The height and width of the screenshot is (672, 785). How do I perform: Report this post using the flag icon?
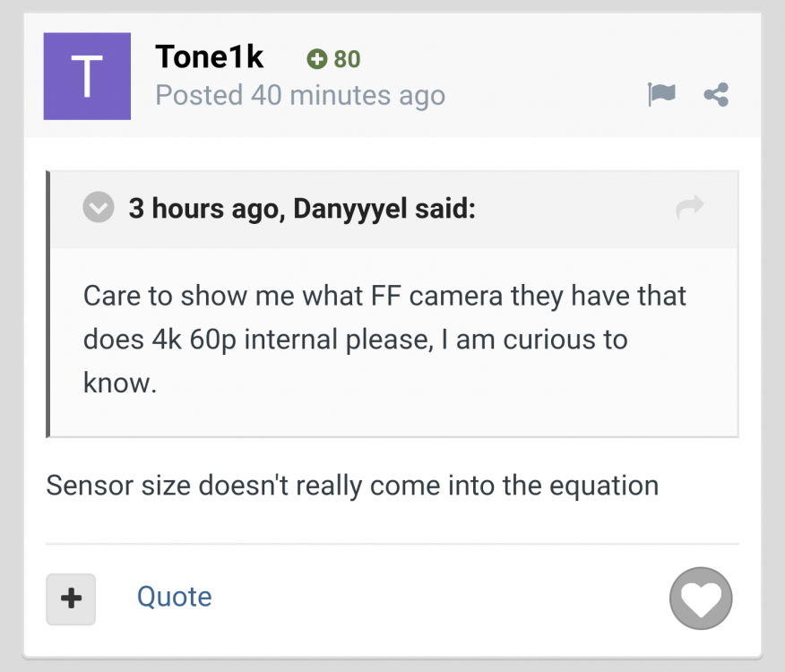[x=661, y=93]
